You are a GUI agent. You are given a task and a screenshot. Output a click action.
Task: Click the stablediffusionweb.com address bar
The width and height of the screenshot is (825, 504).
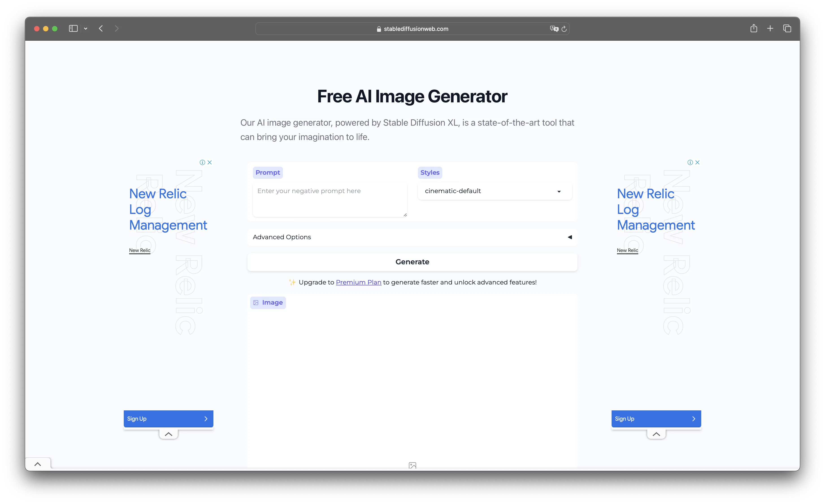(412, 29)
